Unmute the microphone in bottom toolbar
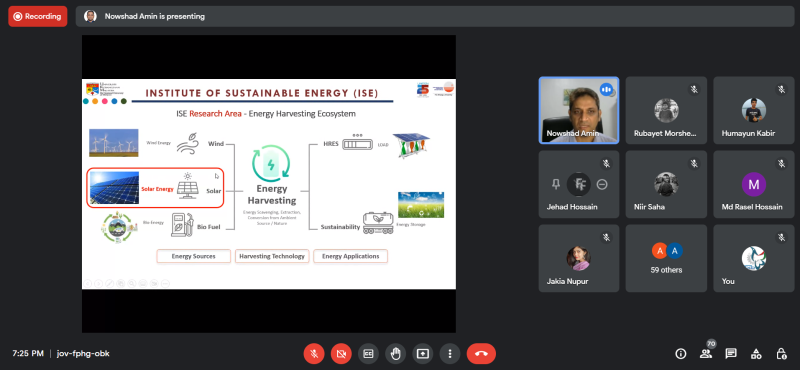This screenshot has width=800, height=370. (314, 353)
